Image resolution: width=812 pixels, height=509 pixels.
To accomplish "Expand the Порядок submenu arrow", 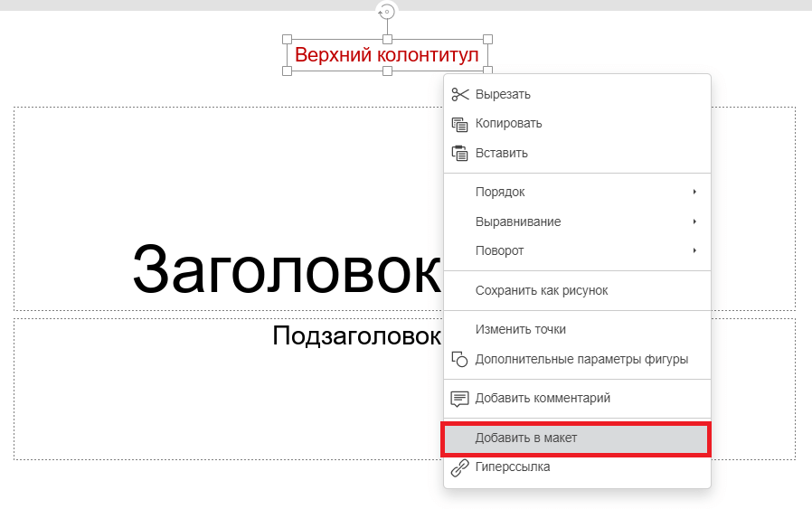I will pos(694,192).
